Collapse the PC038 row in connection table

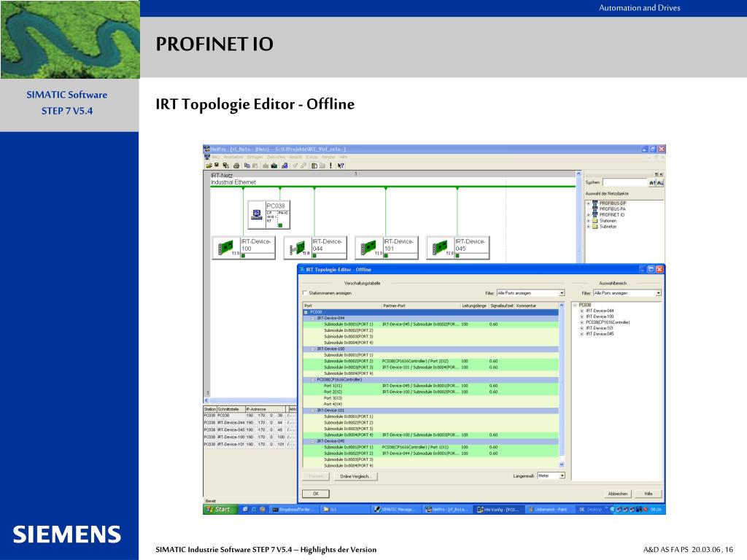[306, 312]
